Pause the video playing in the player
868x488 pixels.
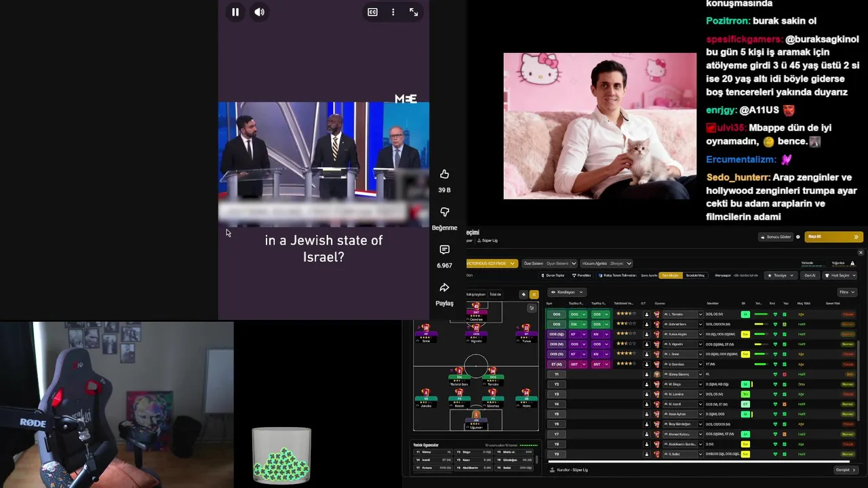click(235, 12)
